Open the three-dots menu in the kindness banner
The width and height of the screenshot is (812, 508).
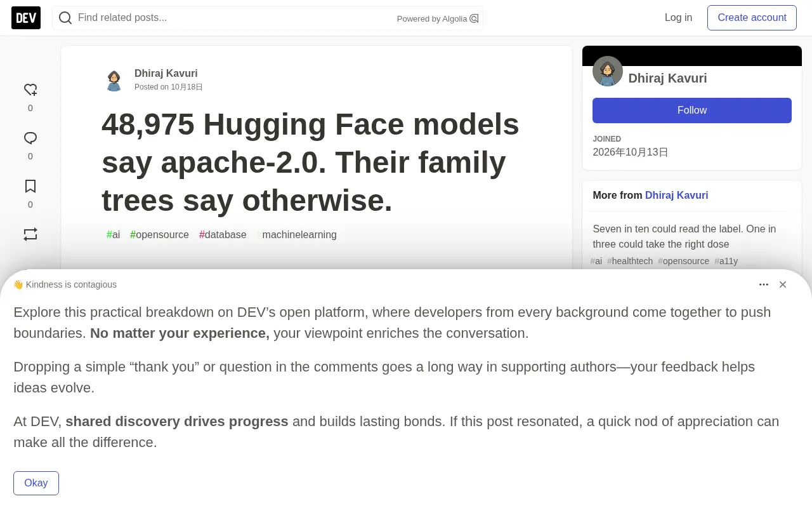tap(764, 284)
